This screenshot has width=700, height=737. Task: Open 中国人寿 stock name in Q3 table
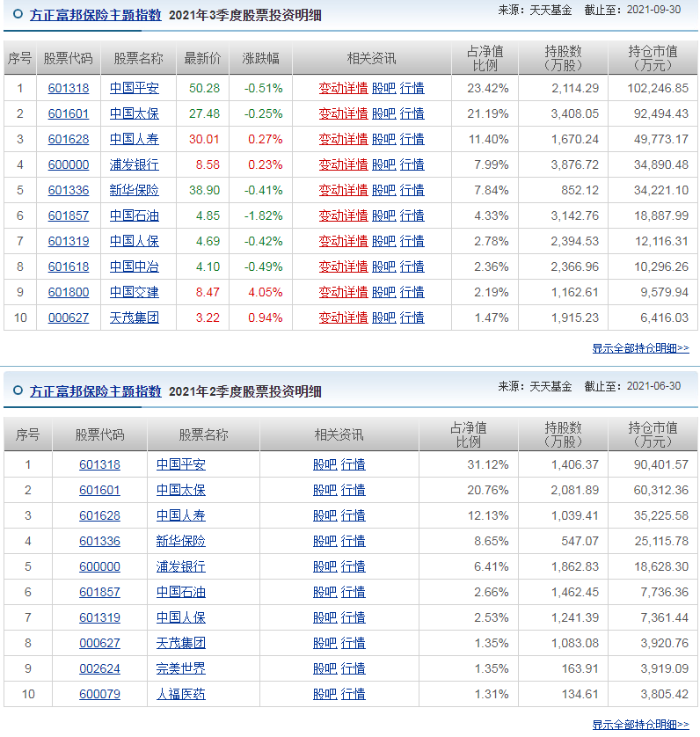(134, 139)
